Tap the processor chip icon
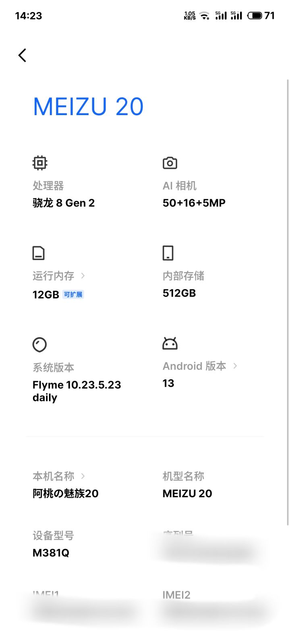The width and height of the screenshot is (290, 644). [40, 163]
